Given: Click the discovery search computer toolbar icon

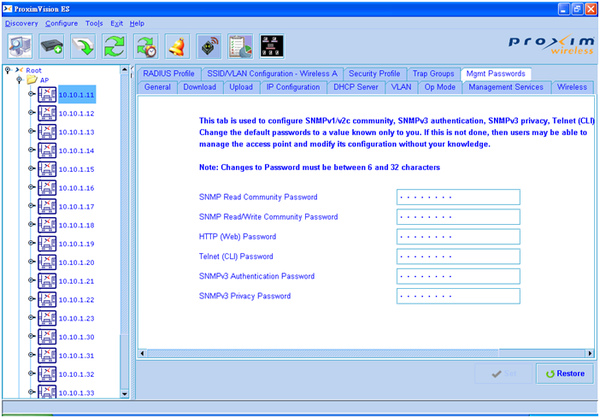Looking at the screenshot, I should [20, 46].
